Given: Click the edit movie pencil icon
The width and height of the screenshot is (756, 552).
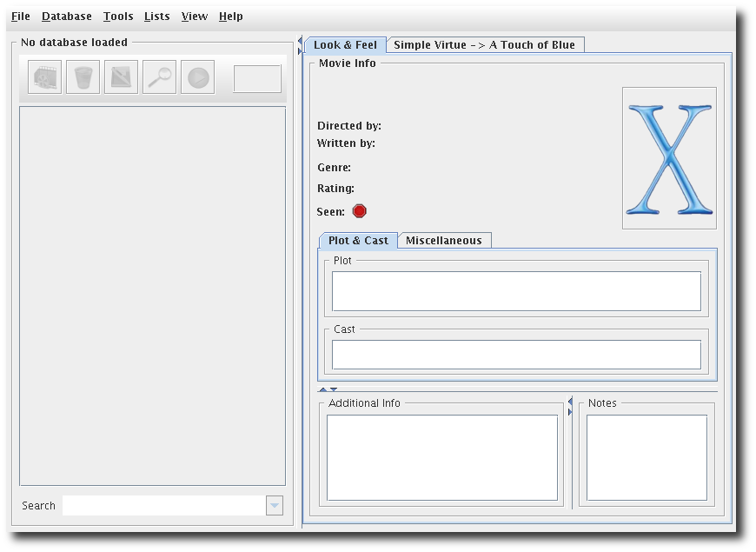Looking at the screenshot, I should [121, 77].
